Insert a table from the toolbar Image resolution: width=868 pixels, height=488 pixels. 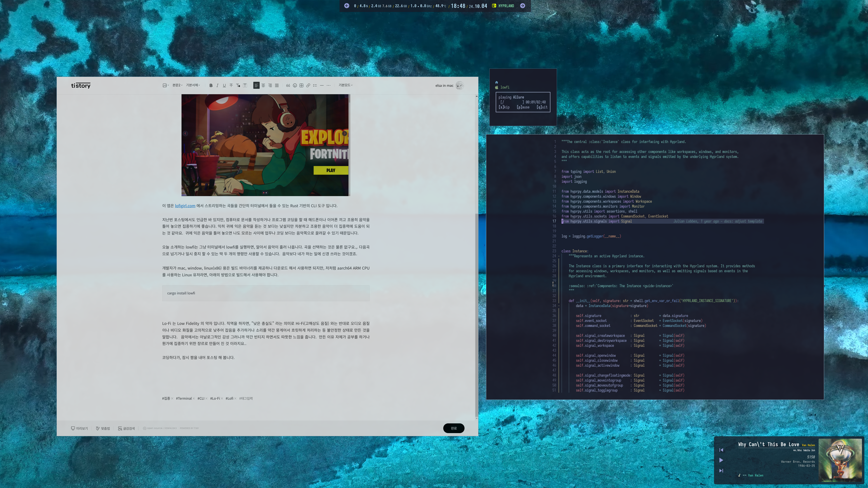(302, 86)
